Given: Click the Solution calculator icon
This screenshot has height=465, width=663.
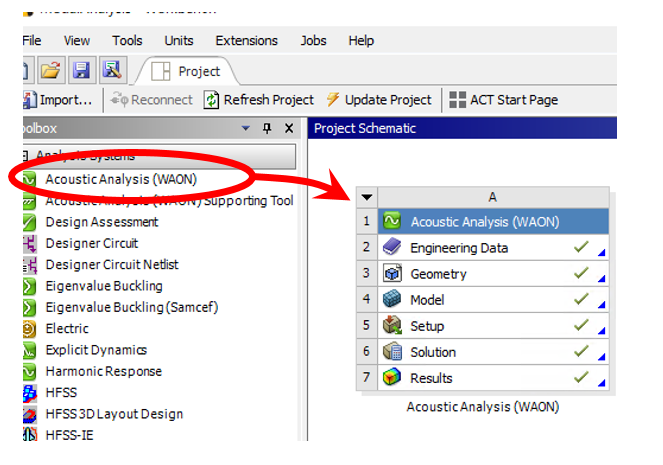Looking at the screenshot, I should tap(392, 352).
